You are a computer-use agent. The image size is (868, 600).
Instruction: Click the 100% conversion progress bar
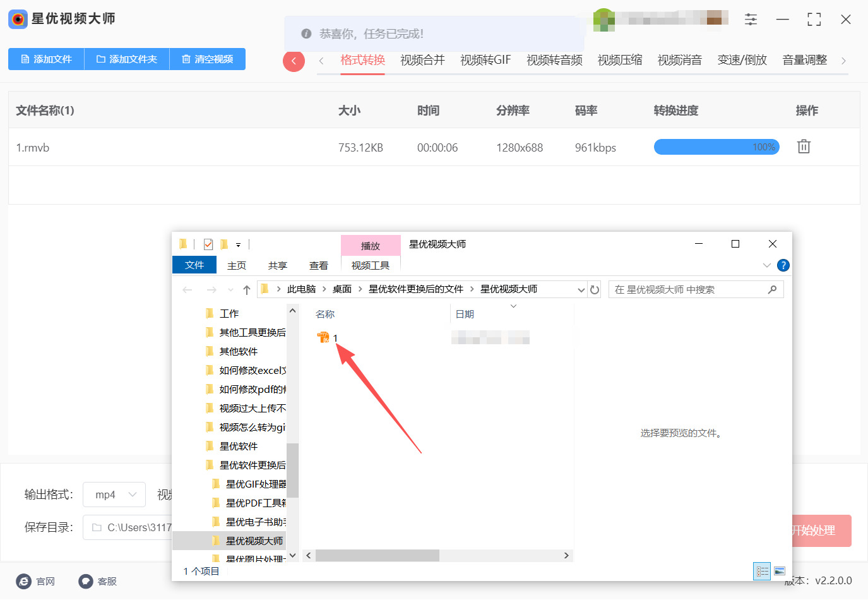pos(716,147)
